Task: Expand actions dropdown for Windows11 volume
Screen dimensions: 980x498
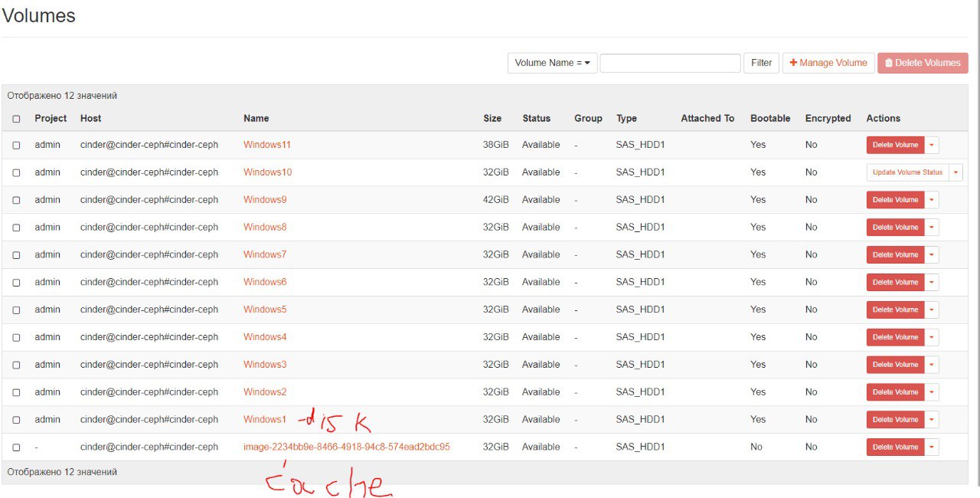Action: (x=932, y=145)
